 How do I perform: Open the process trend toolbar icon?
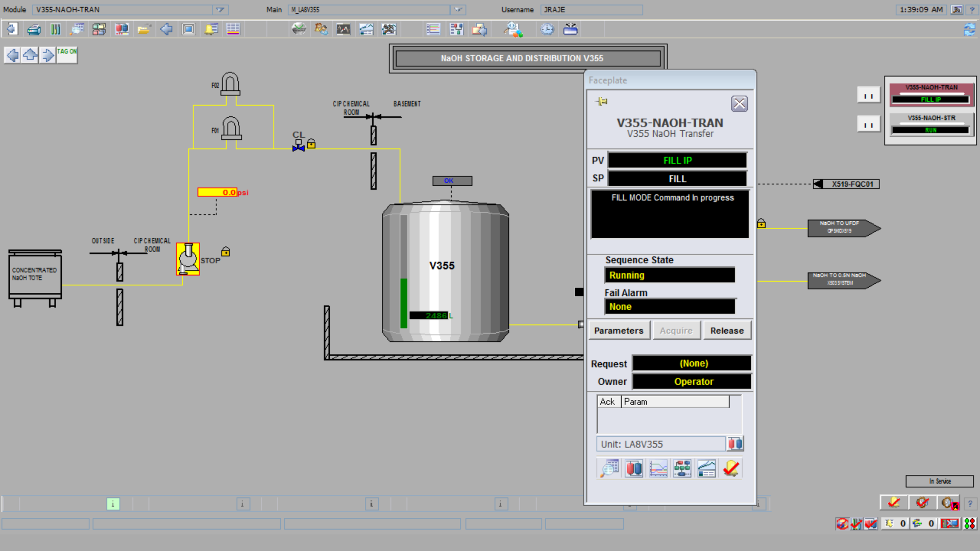(366, 29)
